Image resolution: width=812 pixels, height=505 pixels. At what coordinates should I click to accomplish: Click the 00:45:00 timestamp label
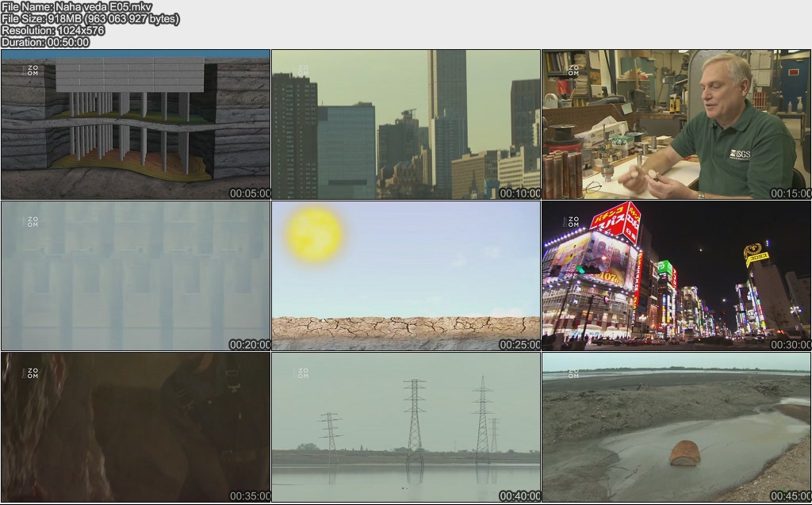click(790, 496)
